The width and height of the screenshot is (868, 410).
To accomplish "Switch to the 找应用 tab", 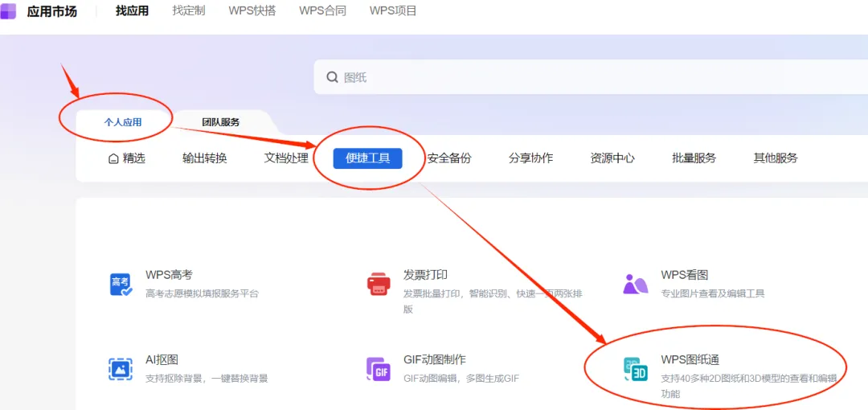I will coord(133,11).
